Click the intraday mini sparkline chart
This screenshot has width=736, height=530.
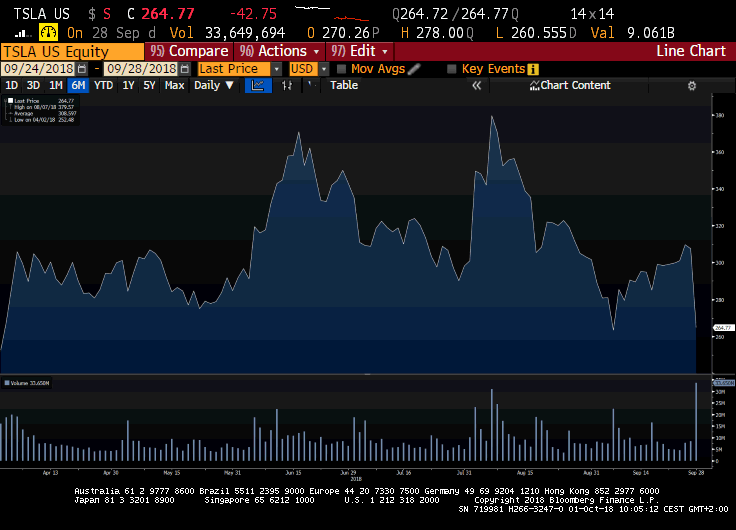tap(332, 14)
